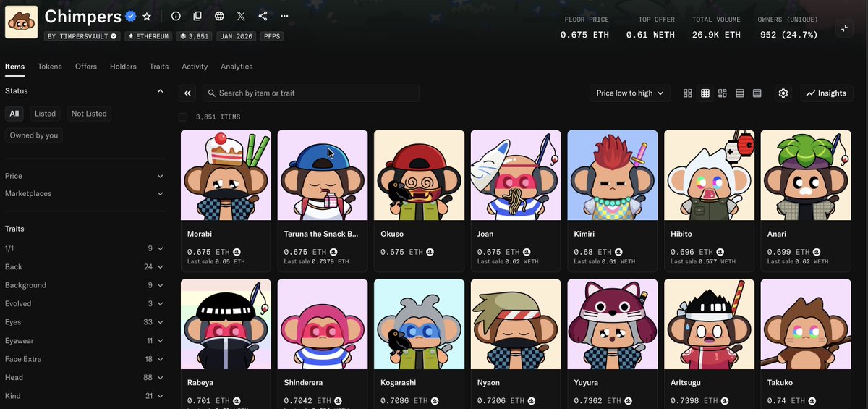Switch to dense table view
This screenshot has width=868, height=409.
point(757,93)
